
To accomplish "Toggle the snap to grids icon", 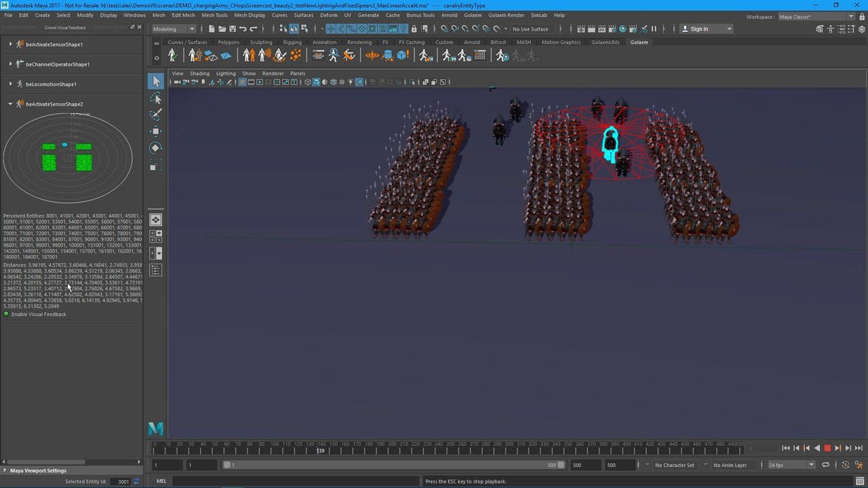I will [x=444, y=29].
